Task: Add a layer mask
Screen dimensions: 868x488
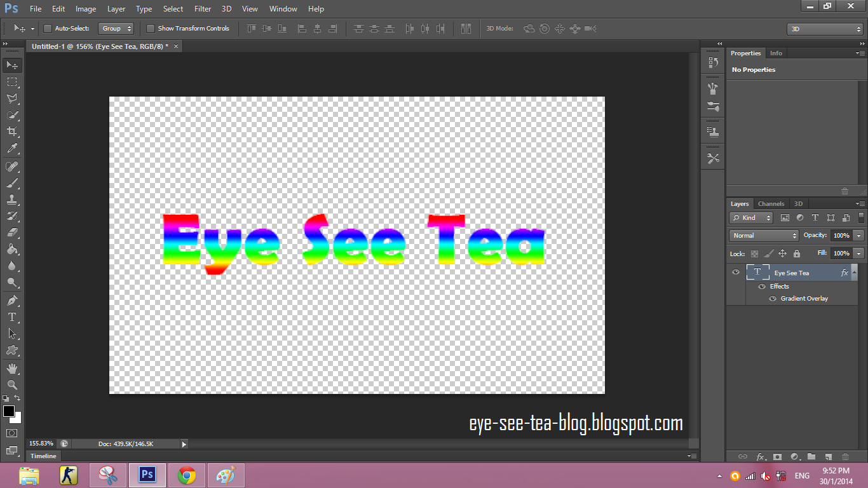Action: pos(778,457)
